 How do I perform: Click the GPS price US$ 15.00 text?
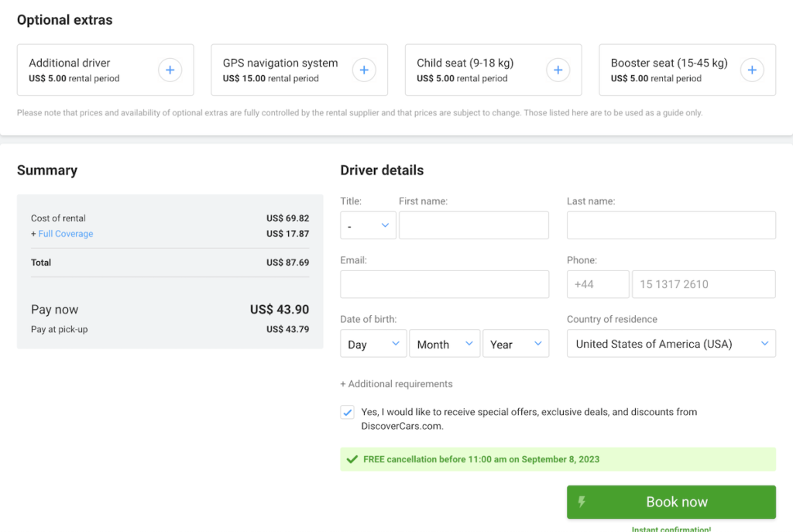244,78
